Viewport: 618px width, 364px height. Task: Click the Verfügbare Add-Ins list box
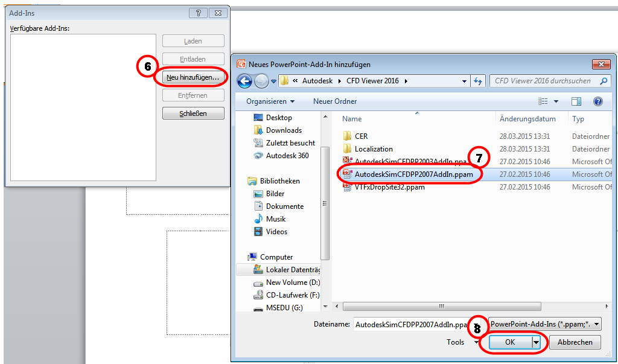[83, 107]
